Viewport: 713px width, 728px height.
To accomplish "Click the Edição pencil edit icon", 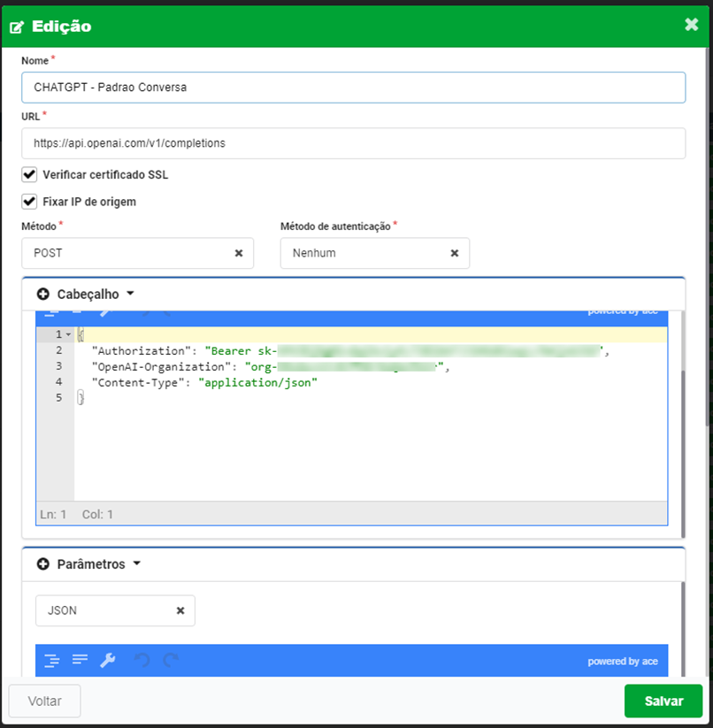I will [17, 27].
